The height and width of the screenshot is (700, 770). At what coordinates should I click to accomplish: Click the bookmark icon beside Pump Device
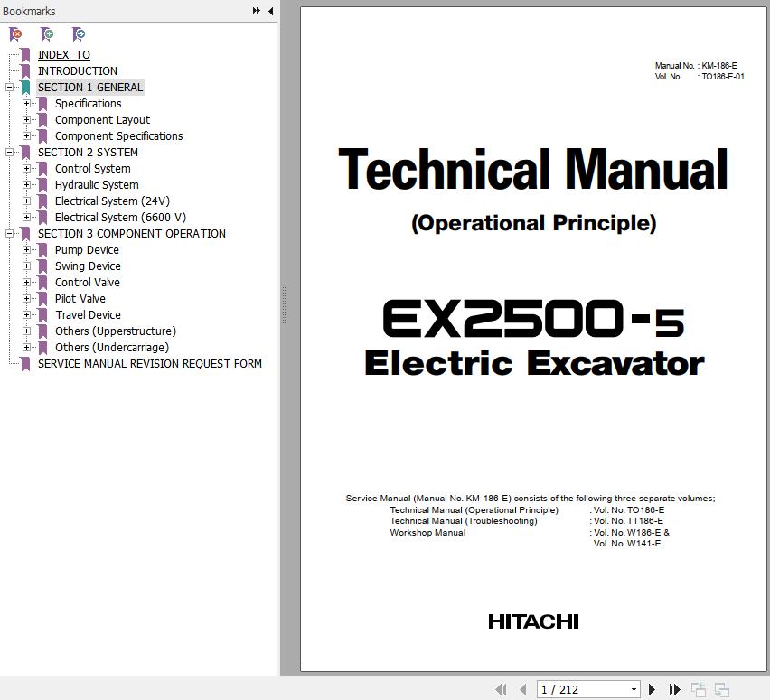click(42, 250)
